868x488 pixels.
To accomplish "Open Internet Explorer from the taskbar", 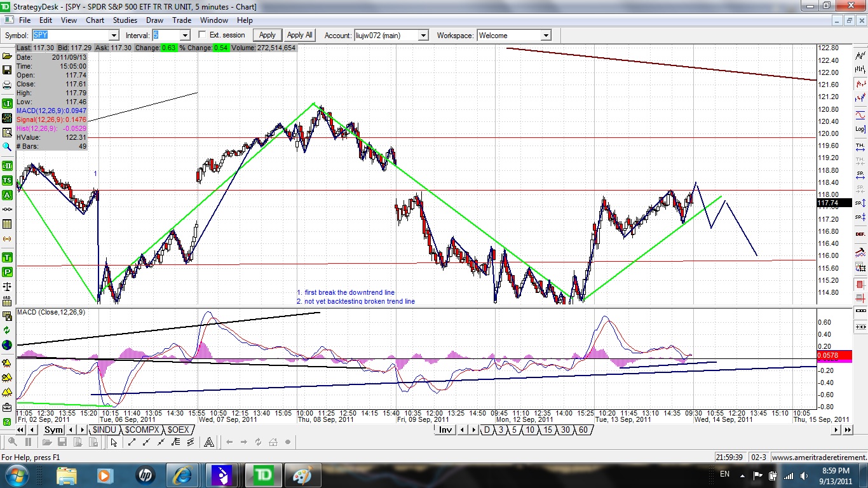I will tap(183, 475).
